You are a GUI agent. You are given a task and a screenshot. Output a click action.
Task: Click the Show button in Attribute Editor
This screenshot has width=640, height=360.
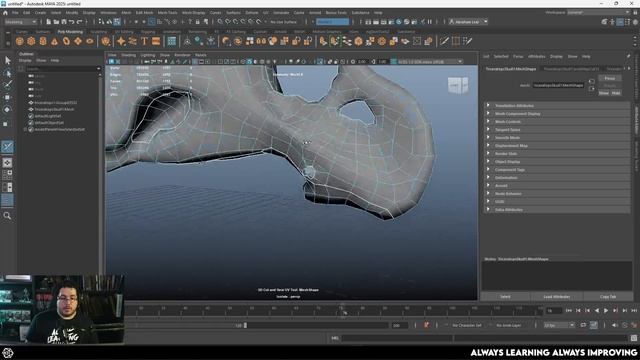(x=604, y=93)
